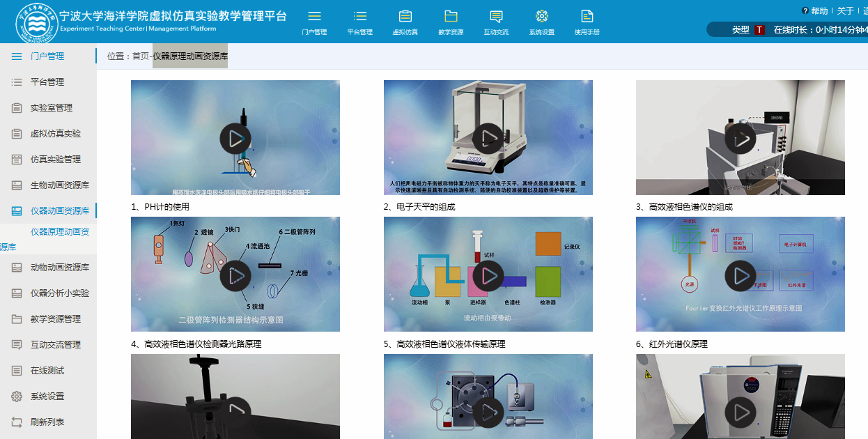Expand 实验室管理 in the left sidebar
This screenshot has width=868, height=439.
pos(51,108)
